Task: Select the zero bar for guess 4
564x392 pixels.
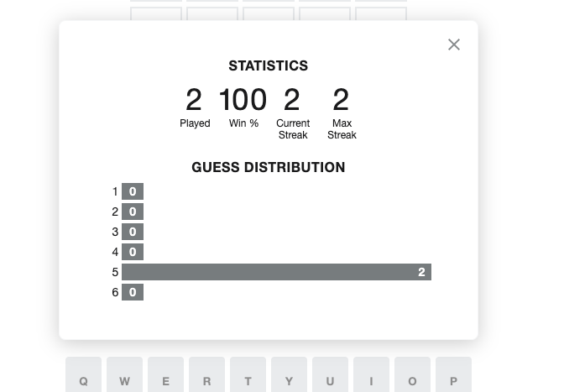Action: (133, 252)
